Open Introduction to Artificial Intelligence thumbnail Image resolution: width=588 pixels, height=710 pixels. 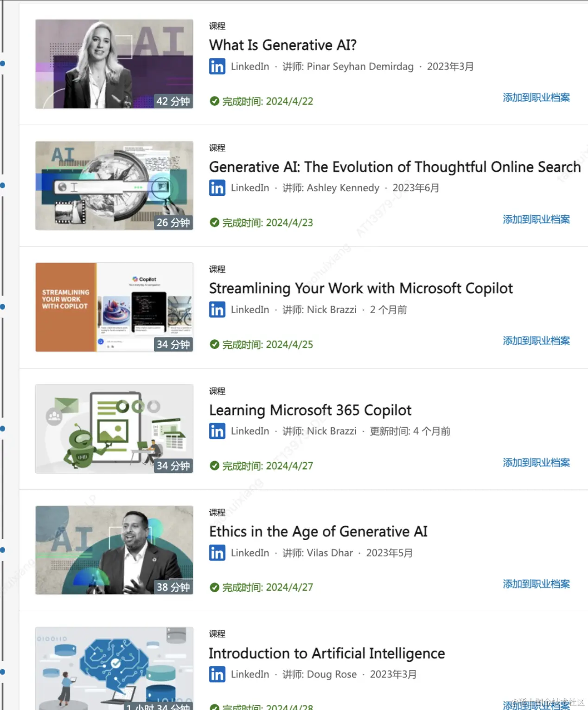pyautogui.click(x=114, y=669)
